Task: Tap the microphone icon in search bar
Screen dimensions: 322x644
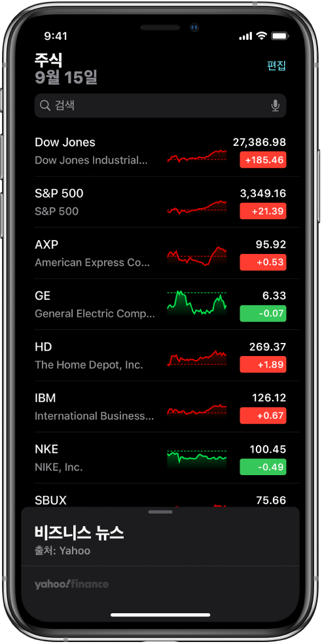Action: [x=275, y=106]
